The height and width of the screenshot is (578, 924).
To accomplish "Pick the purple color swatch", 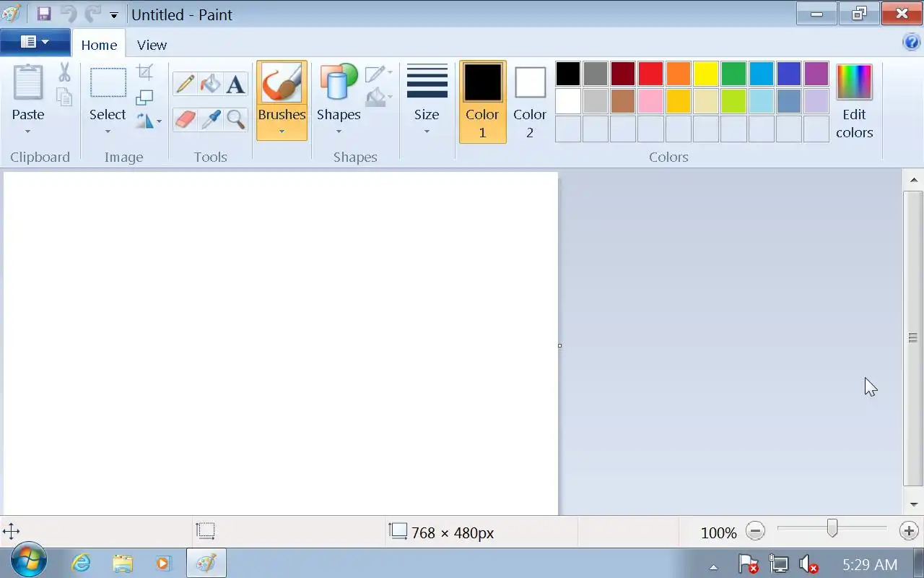I will click(816, 74).
